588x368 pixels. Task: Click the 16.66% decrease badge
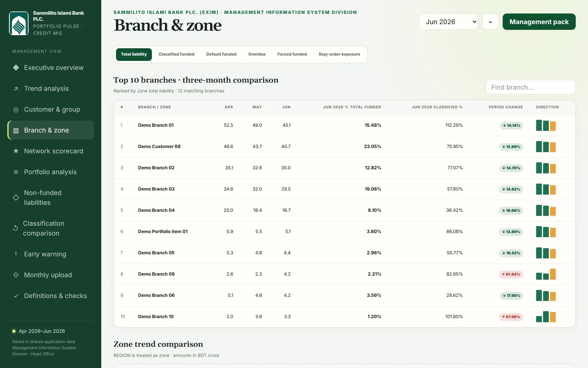[511, 211]
